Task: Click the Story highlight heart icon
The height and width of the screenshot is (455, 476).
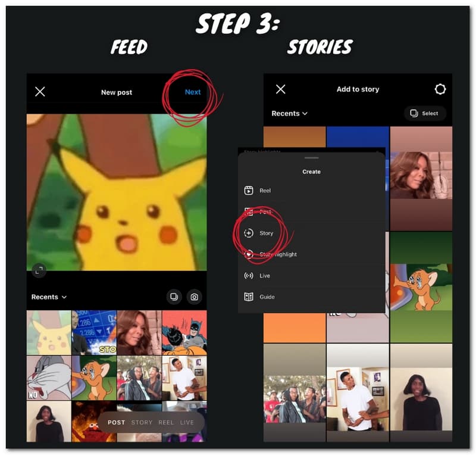Action: [x=249, y=254]
